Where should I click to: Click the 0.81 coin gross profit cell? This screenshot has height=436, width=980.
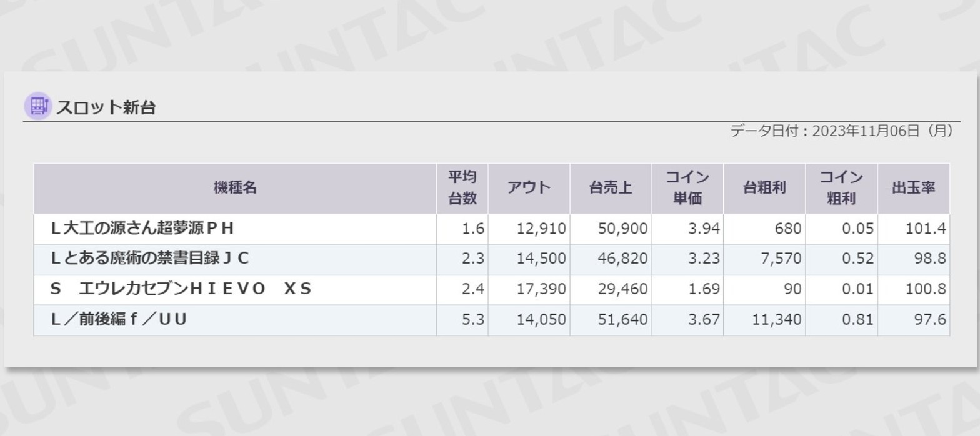tap(841, 320)
